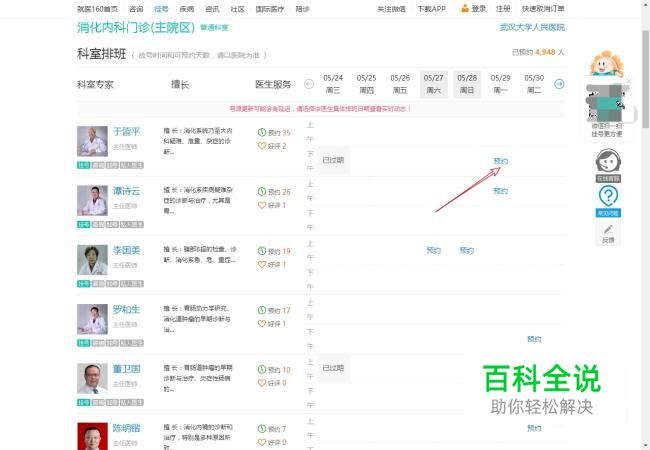Open doctor 罗和生's name link

(x=126, y=309)
